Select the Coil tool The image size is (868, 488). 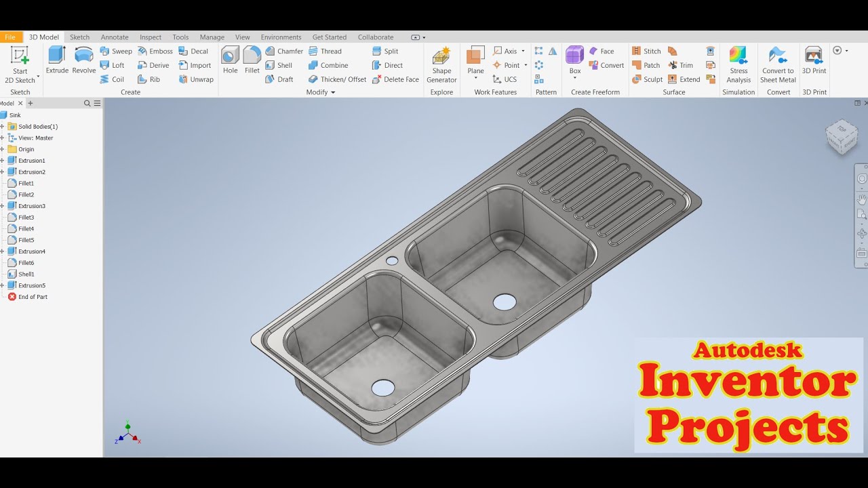[112, 79]
